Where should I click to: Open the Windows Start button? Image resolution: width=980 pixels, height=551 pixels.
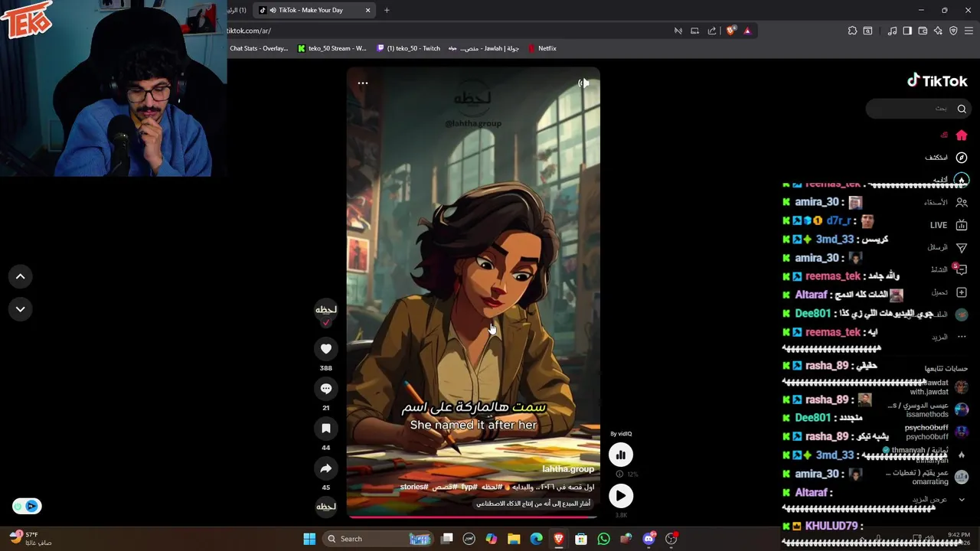(309, 539)
